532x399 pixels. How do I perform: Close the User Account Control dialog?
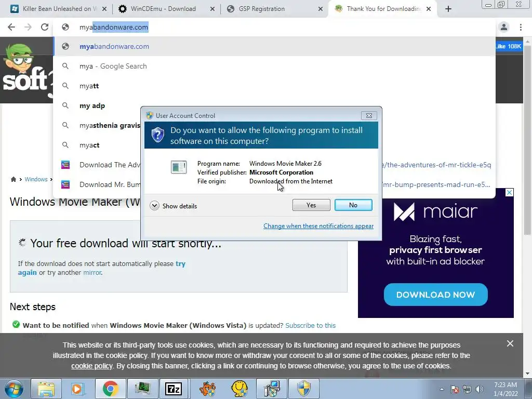tap(369, 116)
